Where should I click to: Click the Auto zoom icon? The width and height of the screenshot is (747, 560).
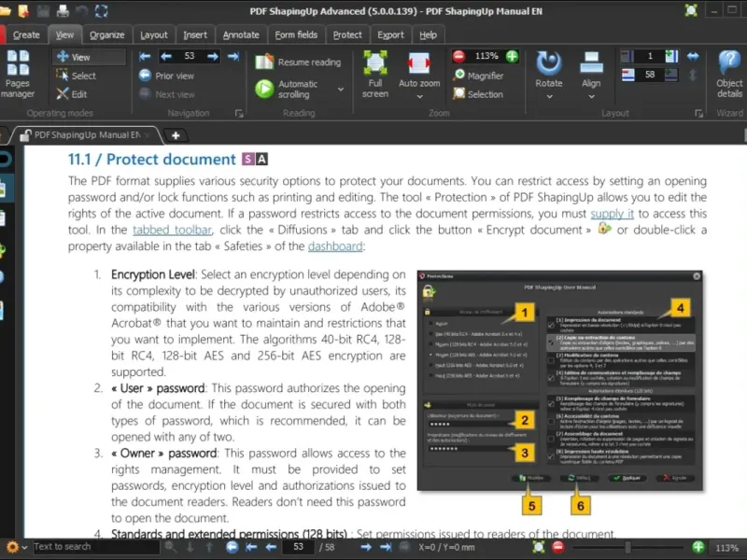419,63
